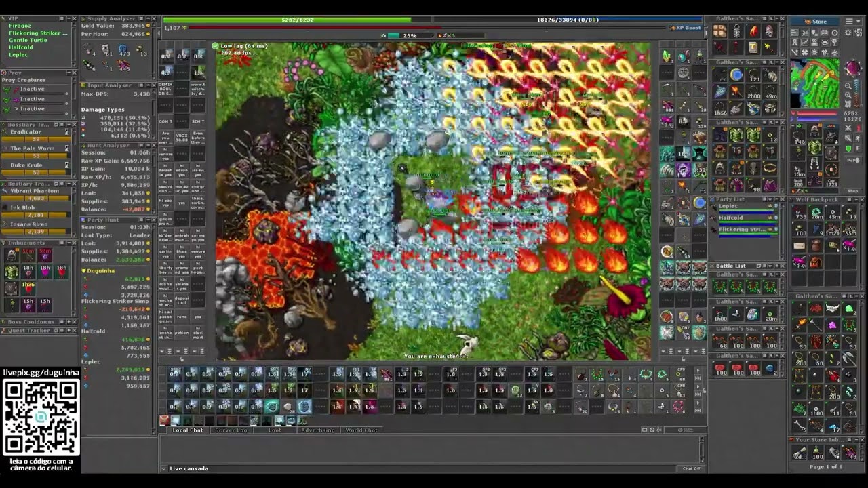This screenshot has height=488, width=868.
Task: Click the chat window scrollbar
Action: pyautogui.click(x=703, y=449)
